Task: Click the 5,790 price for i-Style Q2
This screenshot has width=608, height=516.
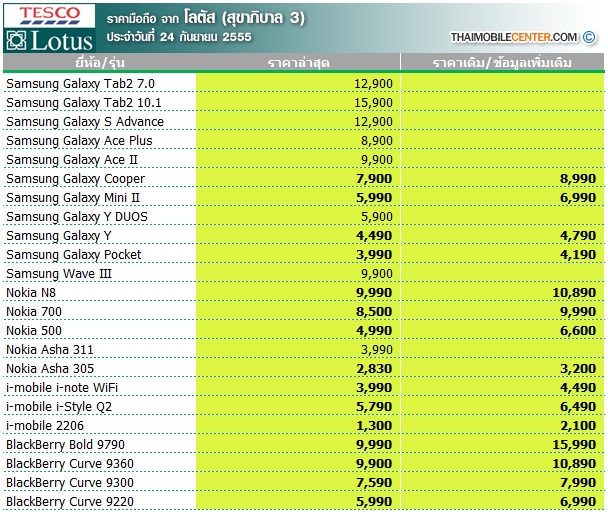Action: coord(374,407)
